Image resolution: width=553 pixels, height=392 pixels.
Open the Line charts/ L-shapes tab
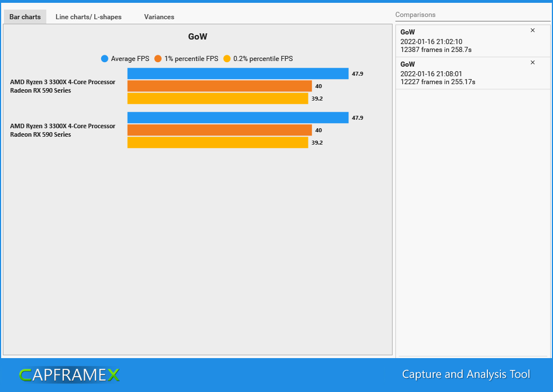[x=89, y=17]
